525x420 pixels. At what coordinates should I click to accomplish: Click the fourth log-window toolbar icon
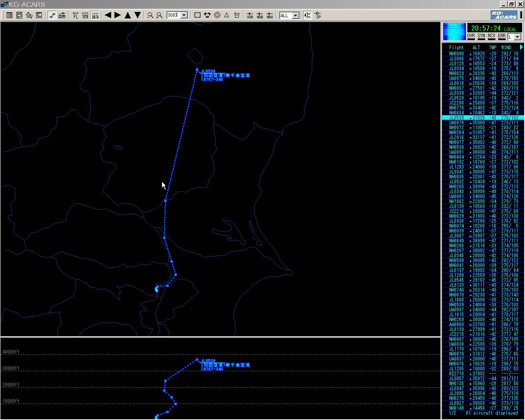tap(39, 15)
